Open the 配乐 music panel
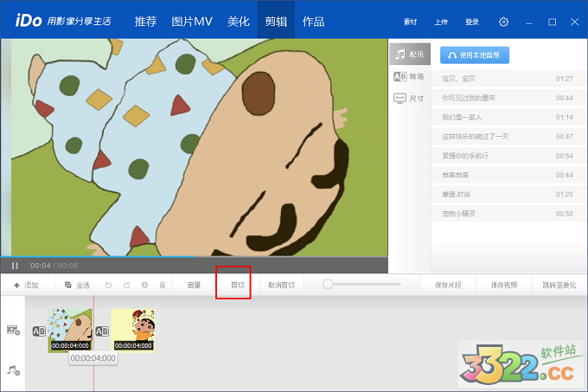Screen dimensions: 588x392 click(409, 54)
